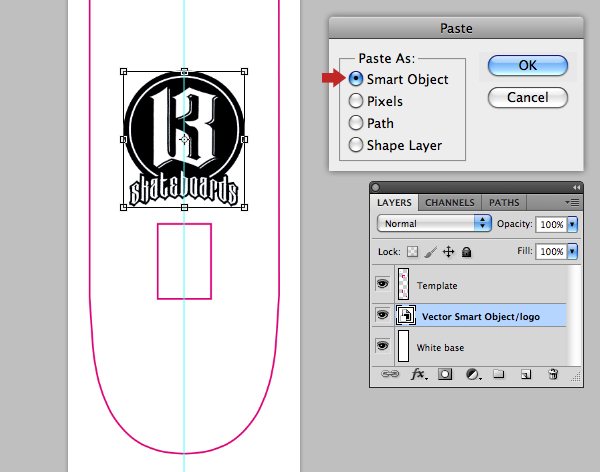Select the Layers tab
This screenshot has height=472, width=600.
tap(394, 203)
